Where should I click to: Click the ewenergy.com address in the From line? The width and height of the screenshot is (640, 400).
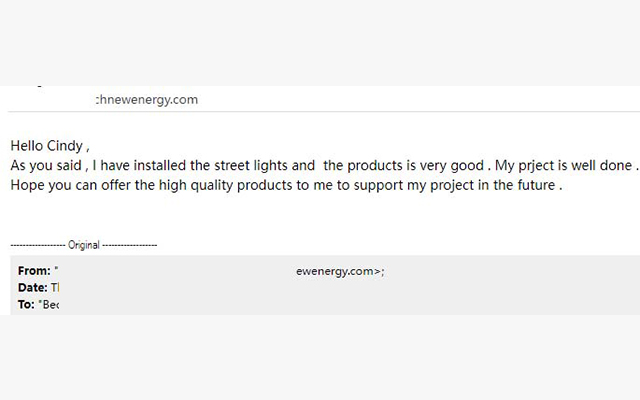tap(340, 271)
